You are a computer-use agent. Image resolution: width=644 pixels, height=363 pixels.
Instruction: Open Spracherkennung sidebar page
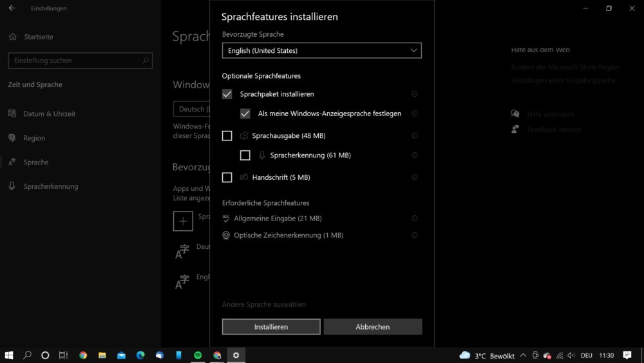point(50,186)
